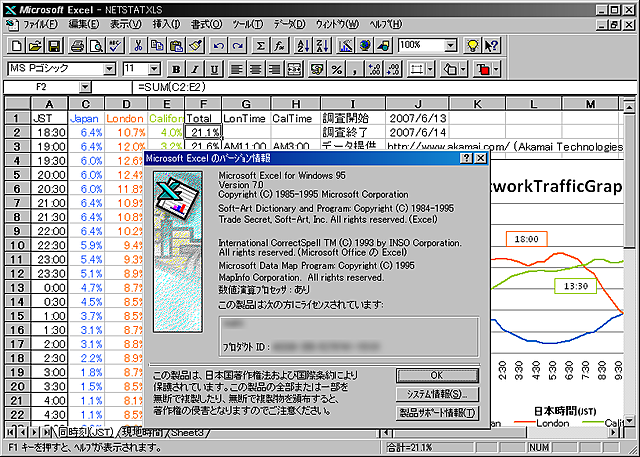Apply Comma style icon
The image size is (640, 457).
tap(355, 69)
